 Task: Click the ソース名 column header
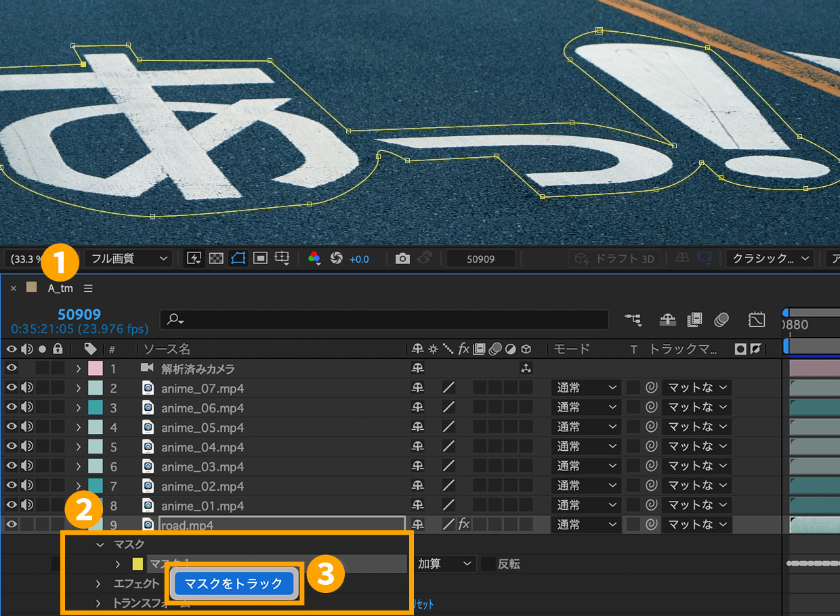167,349
